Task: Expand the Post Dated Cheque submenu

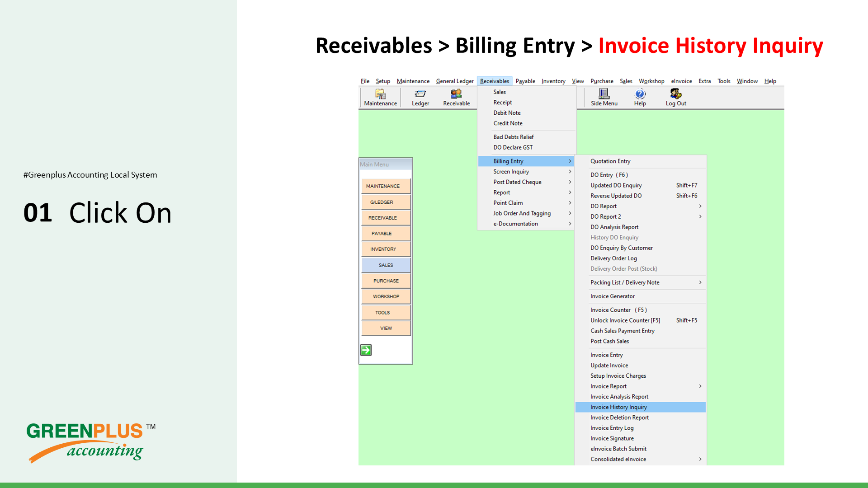Action: 526,182
